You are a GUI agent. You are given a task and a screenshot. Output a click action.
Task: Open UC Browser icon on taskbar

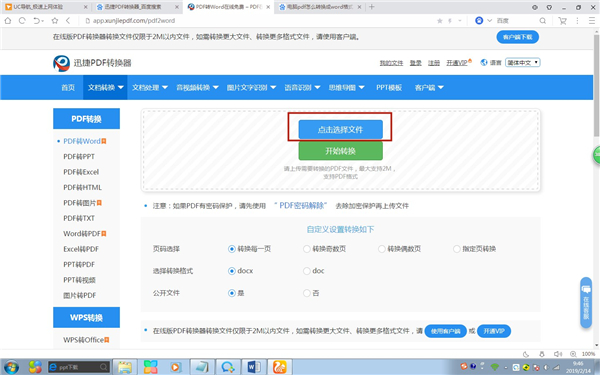280,367
